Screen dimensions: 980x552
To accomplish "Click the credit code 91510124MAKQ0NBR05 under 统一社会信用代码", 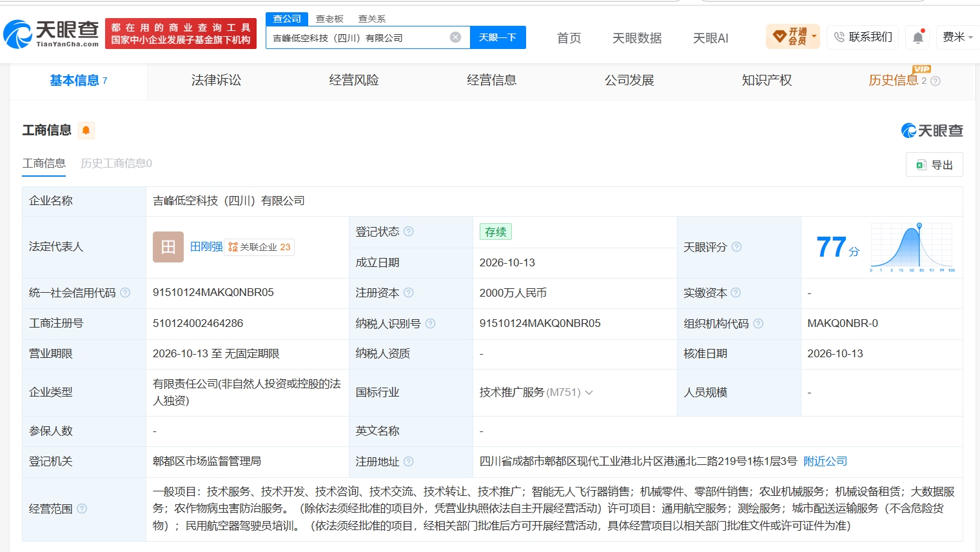I will click(x=213, y=293).
